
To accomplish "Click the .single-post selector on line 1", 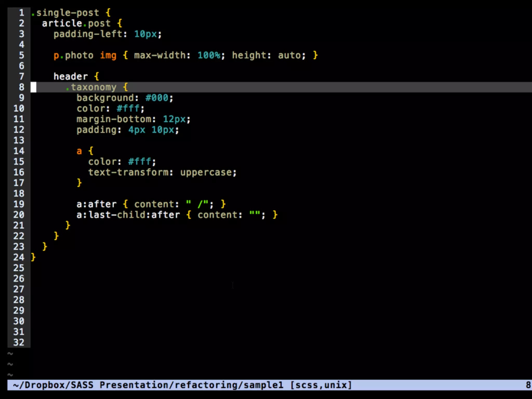I will coord(65,13).
